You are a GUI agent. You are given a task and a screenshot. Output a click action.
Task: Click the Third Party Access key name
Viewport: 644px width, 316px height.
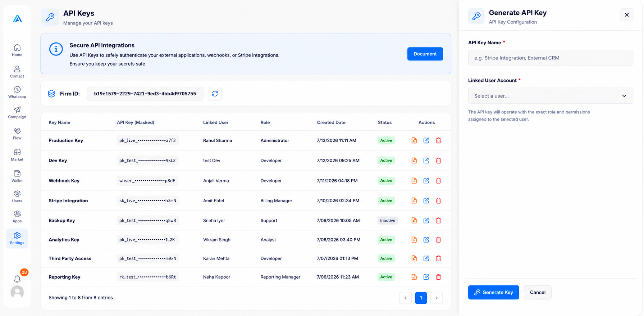(x=70, y=258)
